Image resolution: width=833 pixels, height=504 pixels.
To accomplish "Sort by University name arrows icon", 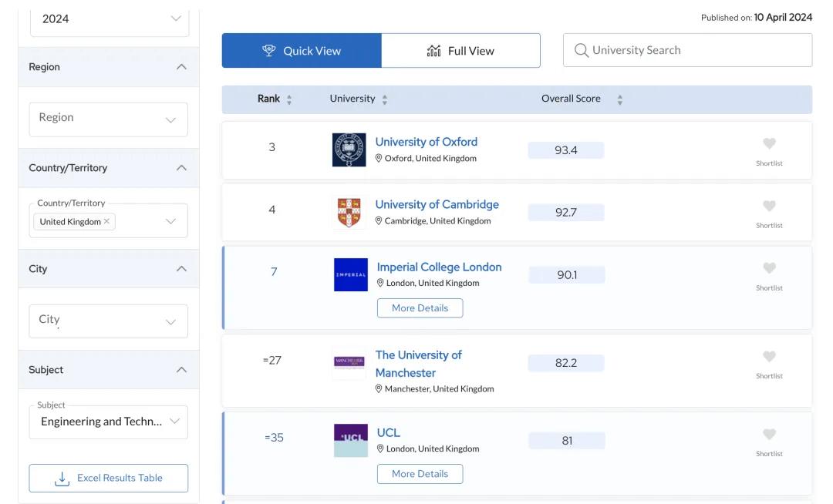I will point(385,99).
